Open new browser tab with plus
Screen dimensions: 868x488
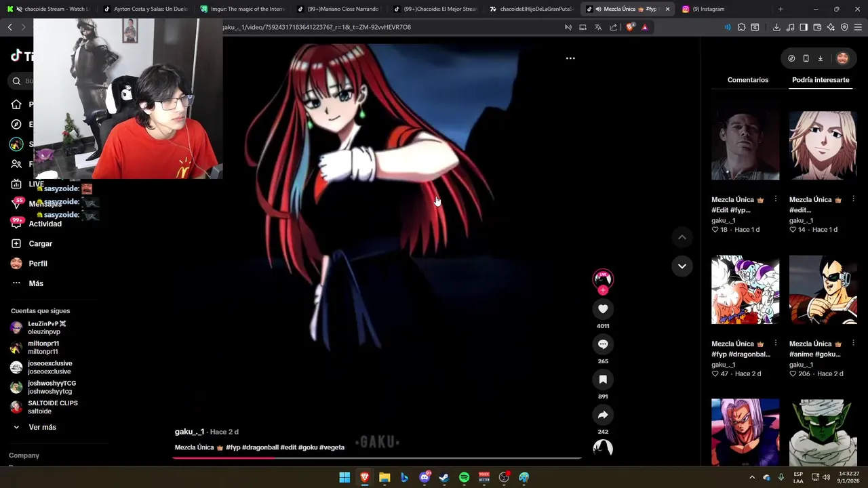[781, 9]
